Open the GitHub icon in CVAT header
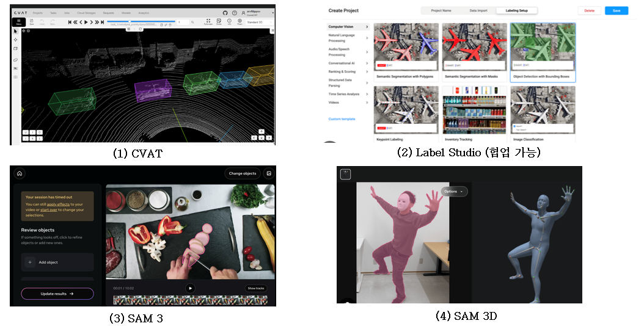Viewport: 644px width, 326px height. coord(225,13)
